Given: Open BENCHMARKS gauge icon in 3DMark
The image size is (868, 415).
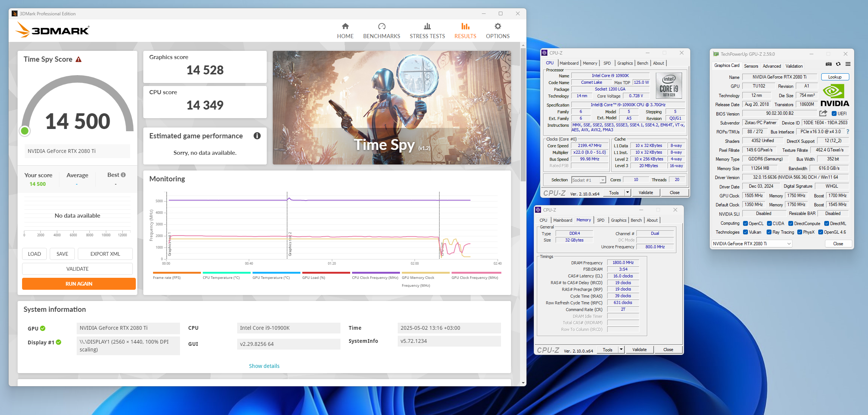Looking at the screenshot, I should 382,26.
